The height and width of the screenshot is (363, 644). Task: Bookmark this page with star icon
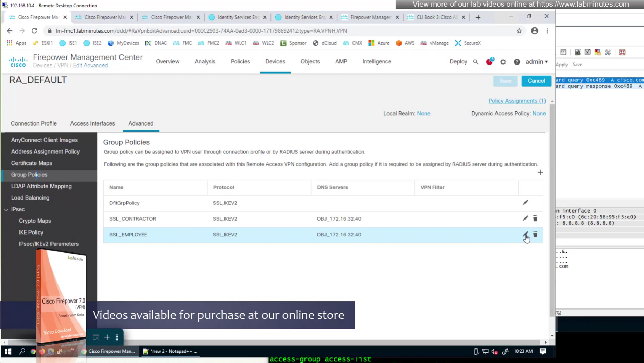tap(519, 31)
